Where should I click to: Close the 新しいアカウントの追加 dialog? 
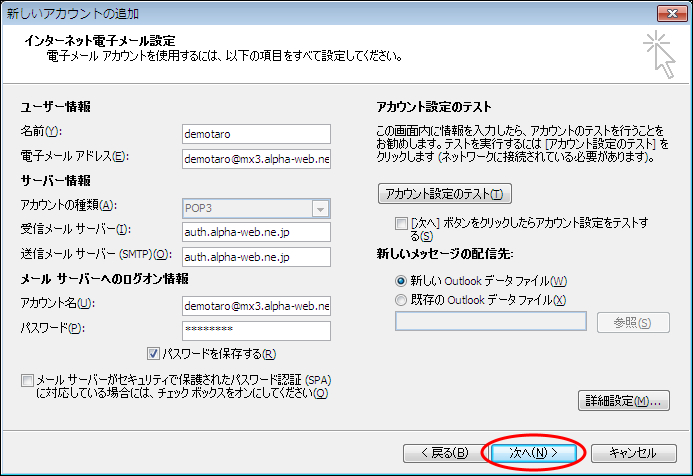672,13
